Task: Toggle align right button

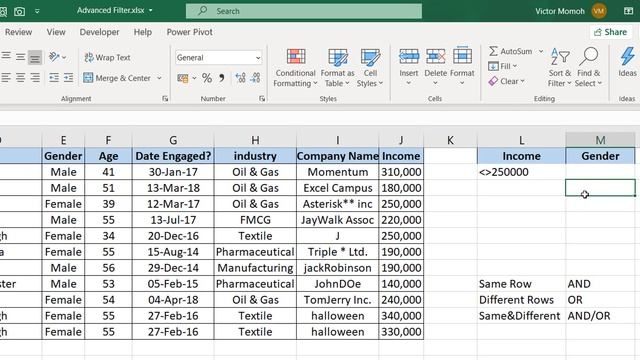Action: [x=36, y=78]
